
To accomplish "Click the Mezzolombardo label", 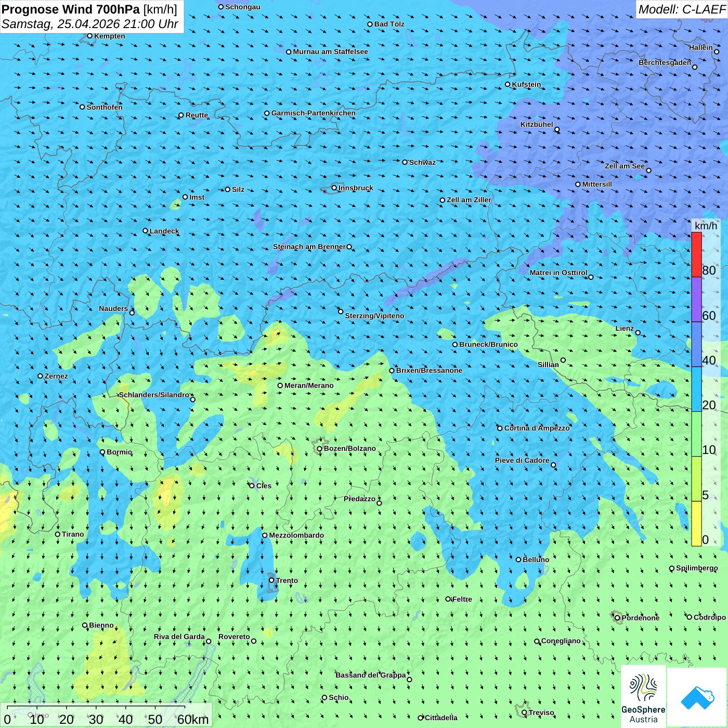I will coord(296,535).
